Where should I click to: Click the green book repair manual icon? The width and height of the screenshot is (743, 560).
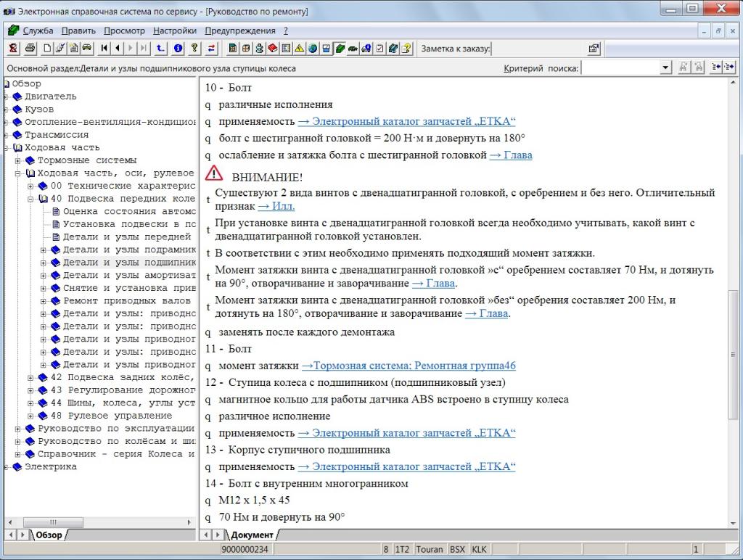click(340, 49)
